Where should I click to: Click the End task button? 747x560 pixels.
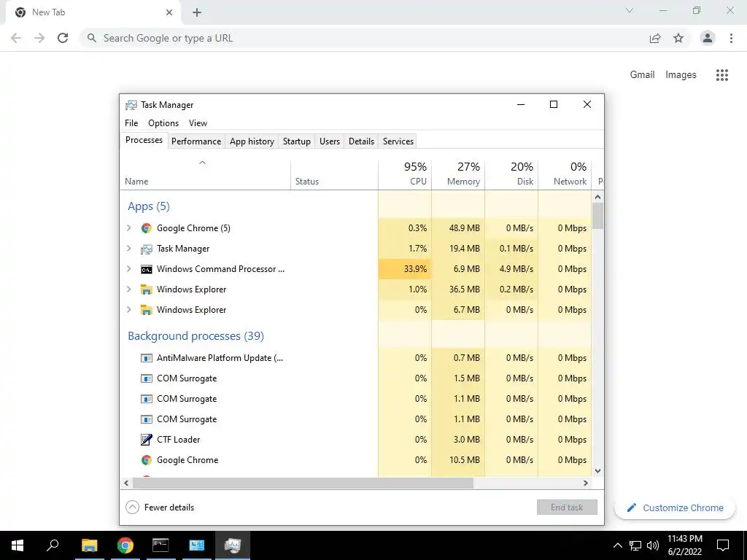coord(567,507)
